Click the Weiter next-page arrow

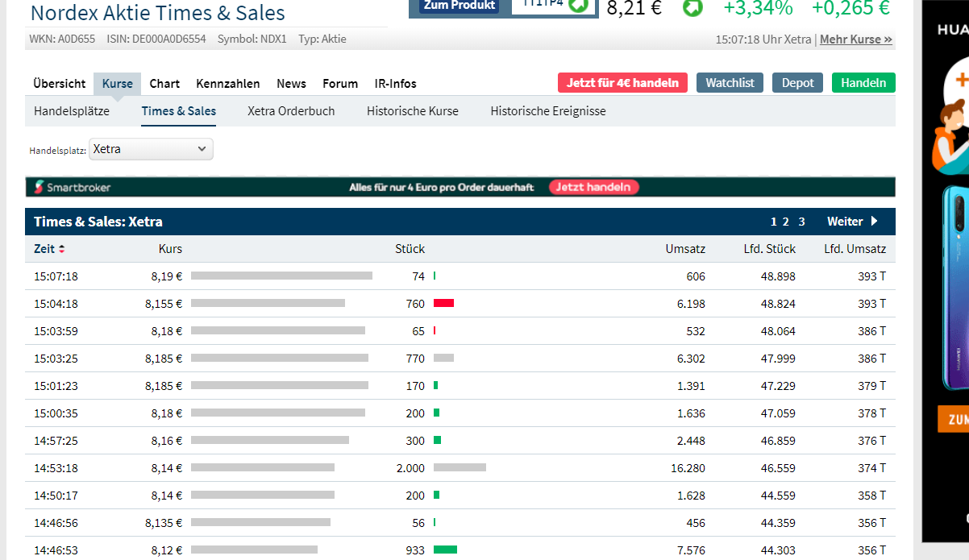pyautogui.click(x=874, y=222)
